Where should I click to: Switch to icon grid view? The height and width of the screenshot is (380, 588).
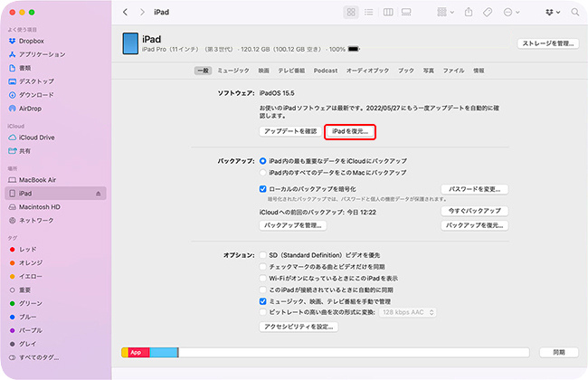351,13
